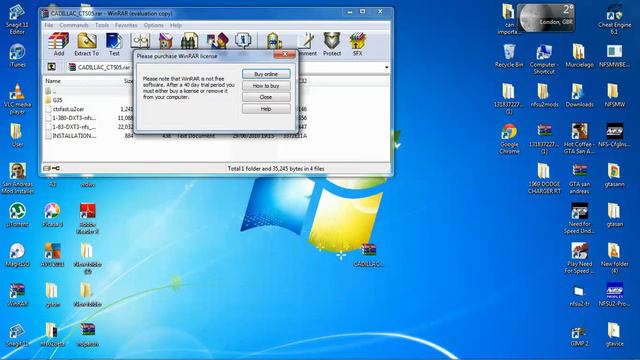Select the Play Need For Speed icon
Viewport: 640px width, 360px height.
pyautogui.click(x=579, y=258)
